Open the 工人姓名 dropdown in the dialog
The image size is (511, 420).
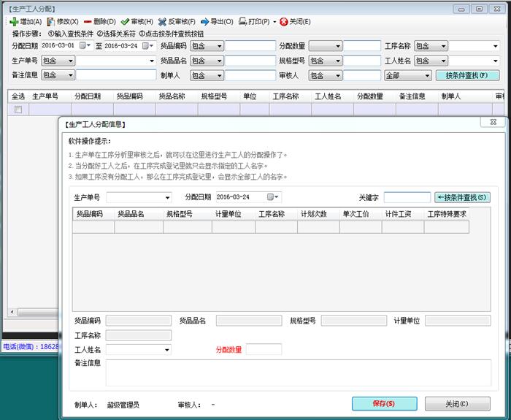(168, 350)
